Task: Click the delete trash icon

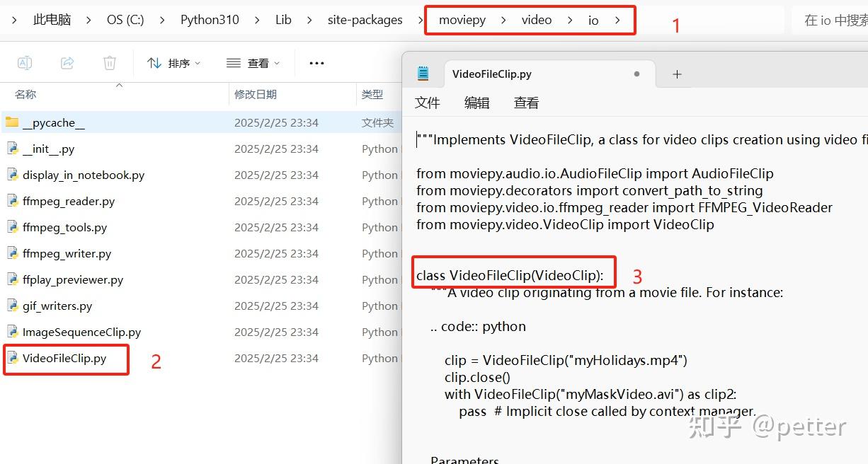Action: [109, 63]
